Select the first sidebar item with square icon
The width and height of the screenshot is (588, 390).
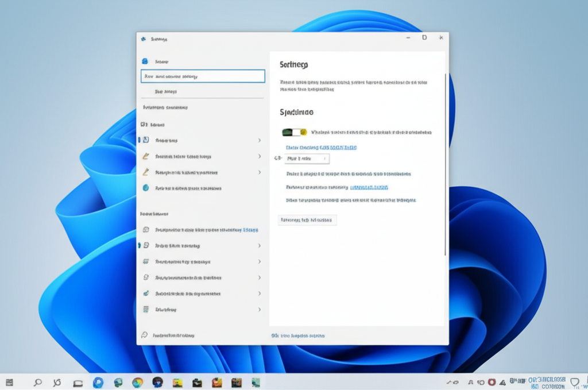172,140
